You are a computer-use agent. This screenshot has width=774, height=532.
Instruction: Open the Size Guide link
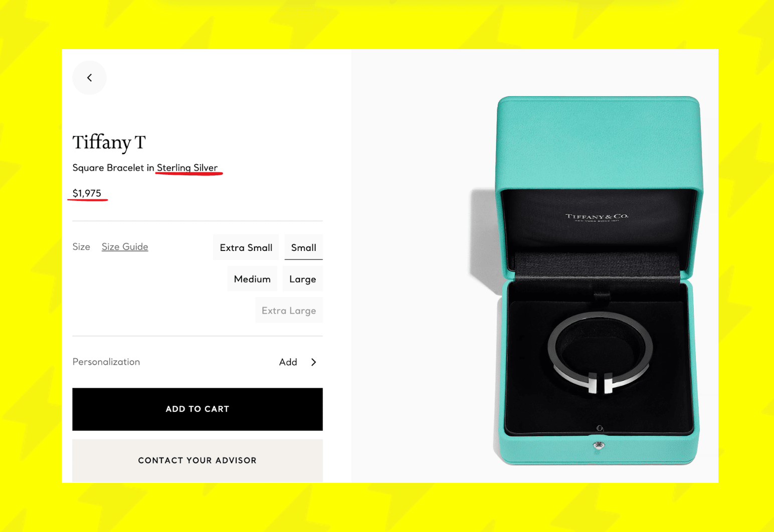click(125, 247)
